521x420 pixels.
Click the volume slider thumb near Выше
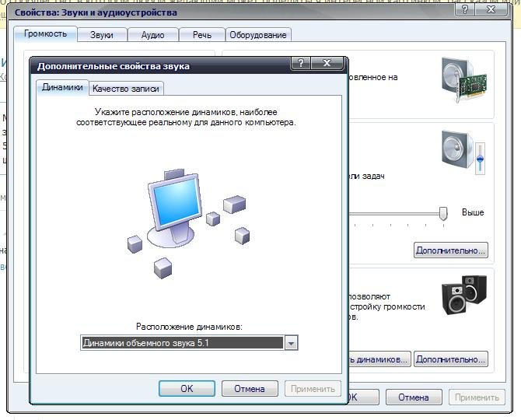click(x=443, y=212)
